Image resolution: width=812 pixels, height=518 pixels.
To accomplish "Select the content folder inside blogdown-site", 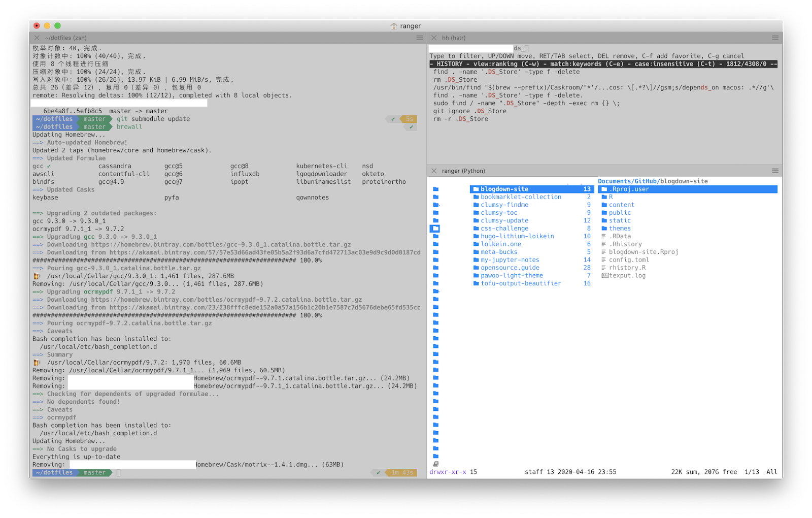I will [621, 204].
